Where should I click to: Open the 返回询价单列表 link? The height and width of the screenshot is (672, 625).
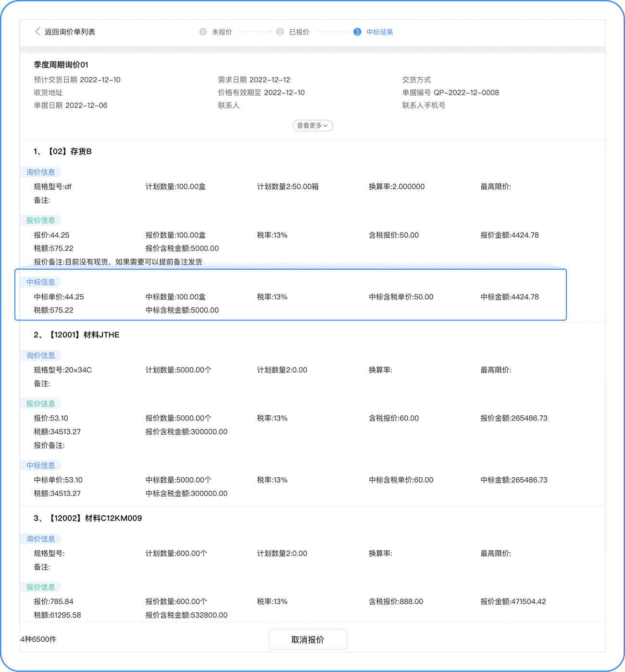(x=70, y=32)
